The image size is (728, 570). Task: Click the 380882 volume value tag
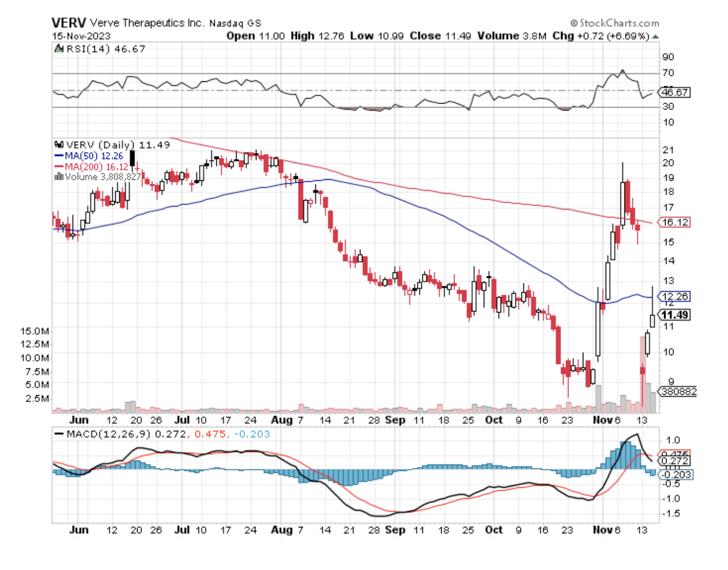[x=678, y=392]
